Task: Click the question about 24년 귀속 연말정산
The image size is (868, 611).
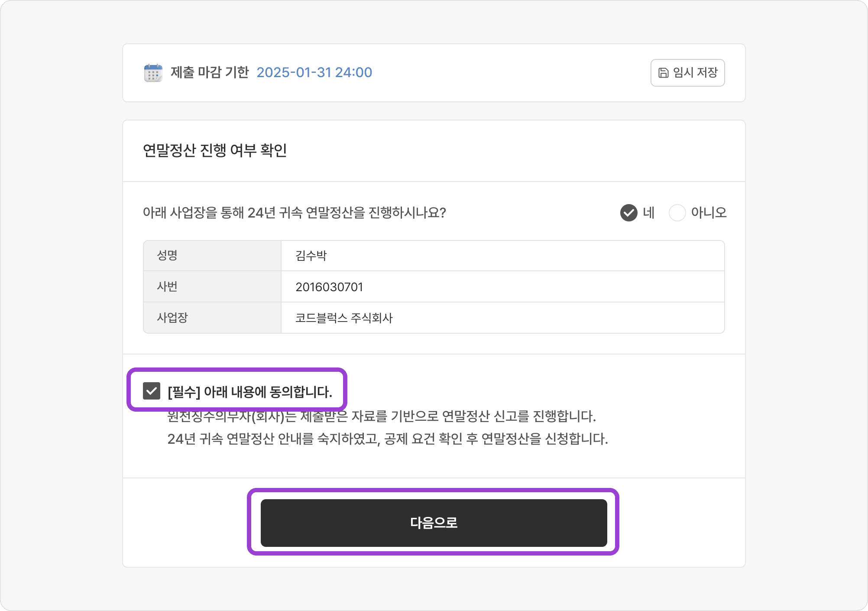Action: [x=295, y=213]
